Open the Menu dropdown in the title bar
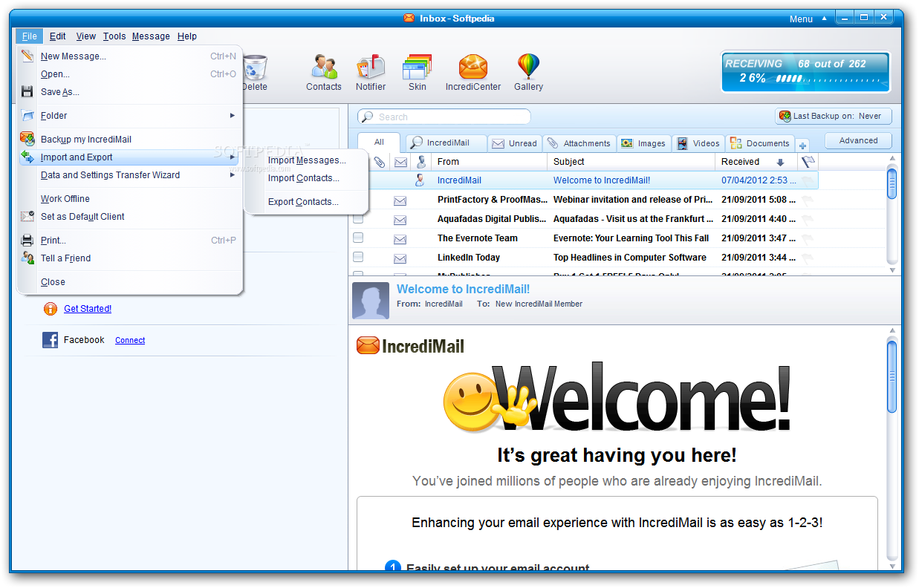This screenshot has width=919, height=588. click(808, 19)
